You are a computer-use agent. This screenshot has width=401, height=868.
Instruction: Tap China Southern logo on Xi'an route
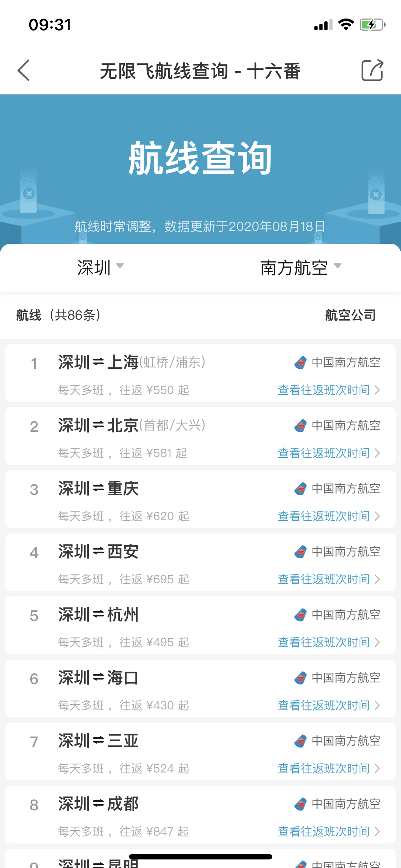(x=300, y=552)
